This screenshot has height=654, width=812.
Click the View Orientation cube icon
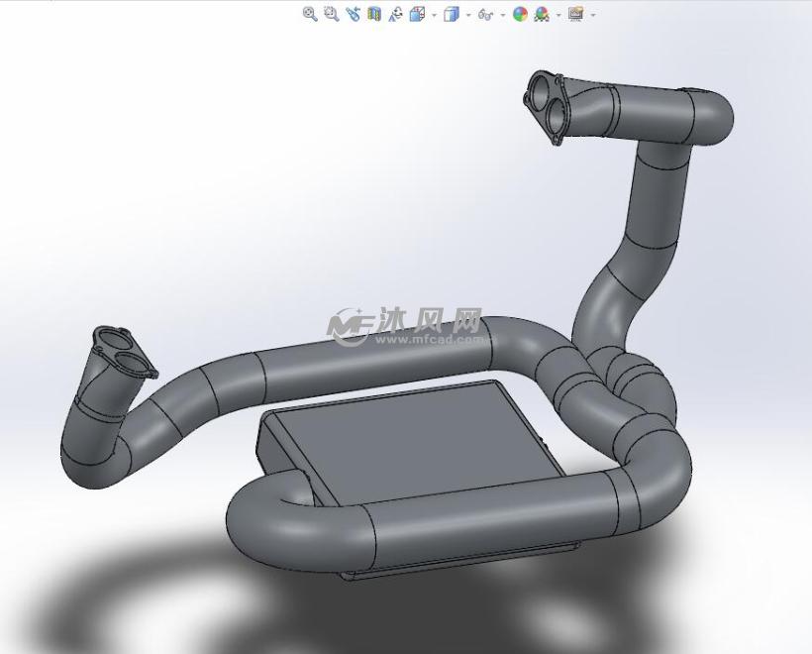(419, 13)
